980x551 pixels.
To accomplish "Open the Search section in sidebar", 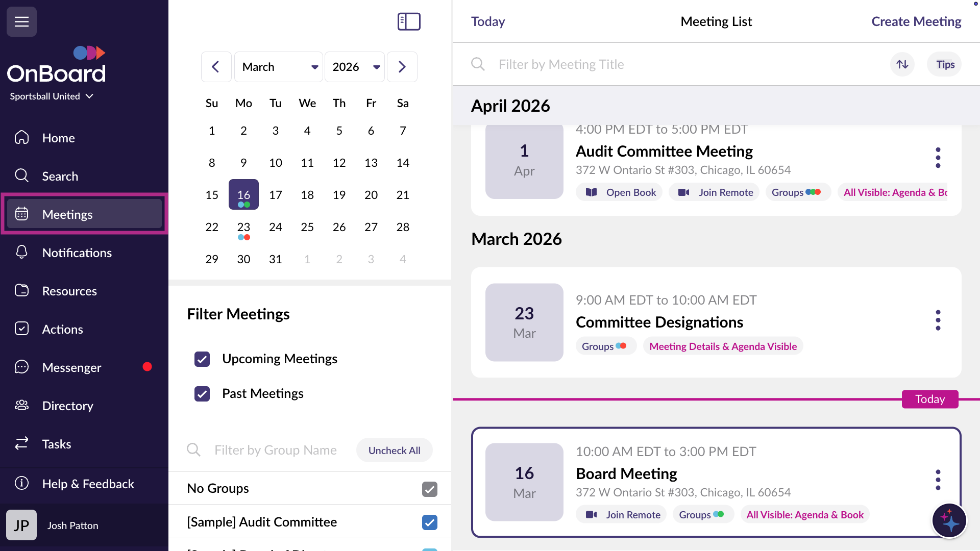I will tap(60, 176).
